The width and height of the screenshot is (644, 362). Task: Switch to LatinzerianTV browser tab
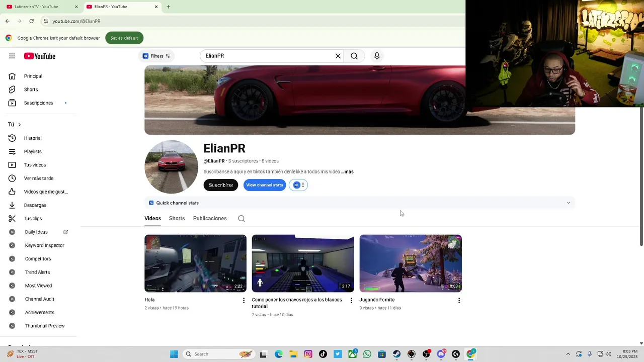click(x=41, y=7)
